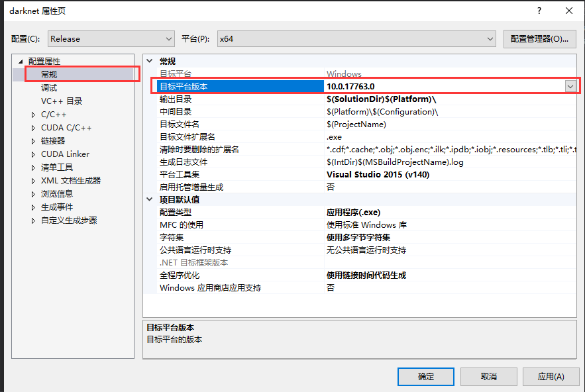Click the Visual Studio 2015 (v140) value

tap(378, 175)
